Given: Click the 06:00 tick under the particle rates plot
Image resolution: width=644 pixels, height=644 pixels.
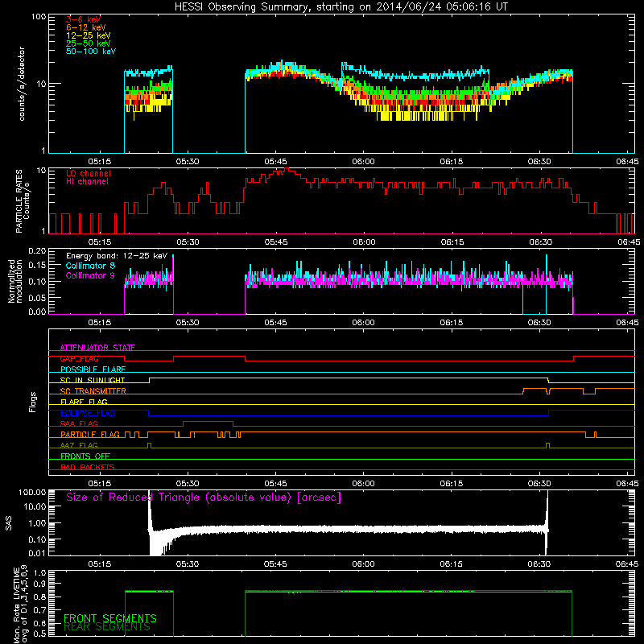Looking at the screenshot, I should tap(364, 242).
